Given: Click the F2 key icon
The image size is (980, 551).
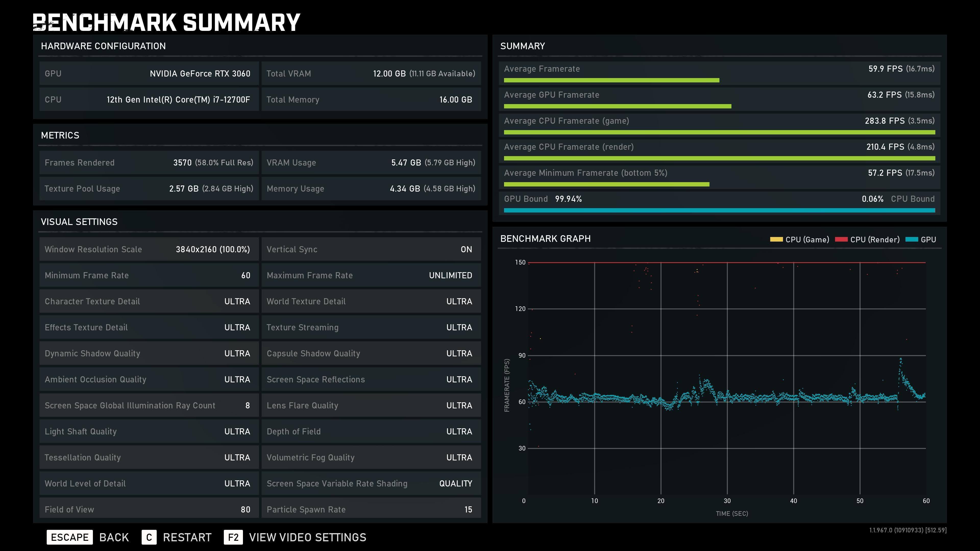Looking at the screenshot, I should click(x=233, y=537).
